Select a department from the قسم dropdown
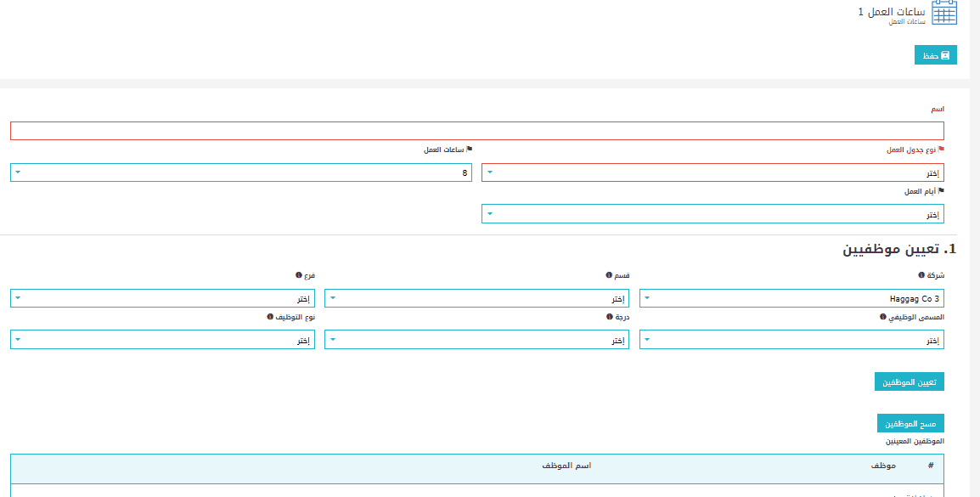The height and width of the screenshot is (497, 980). click(476, 298)
